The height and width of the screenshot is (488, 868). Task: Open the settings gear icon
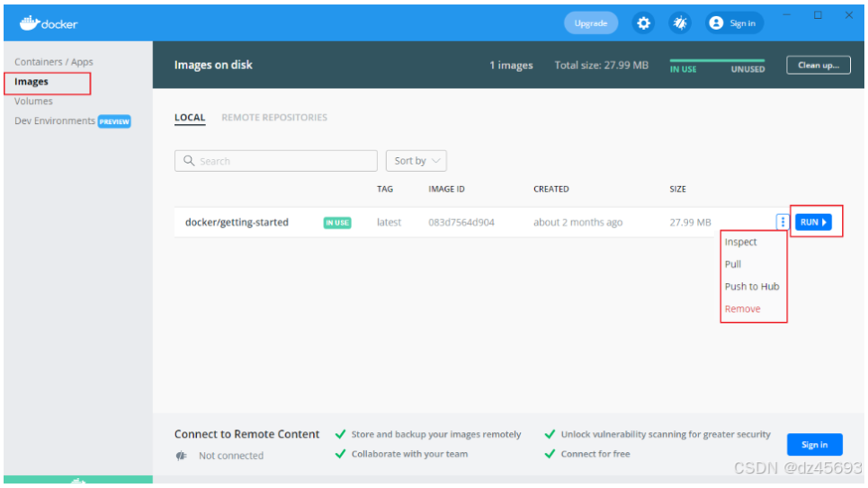(643, 23)
